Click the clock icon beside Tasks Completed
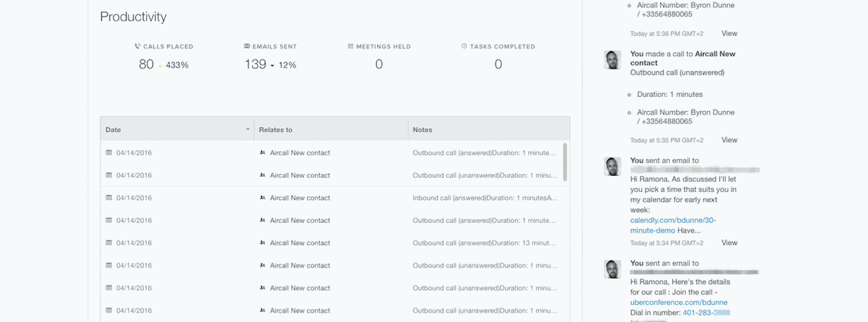The width and height of the screenshot is (868, 322). click(464, 47)
